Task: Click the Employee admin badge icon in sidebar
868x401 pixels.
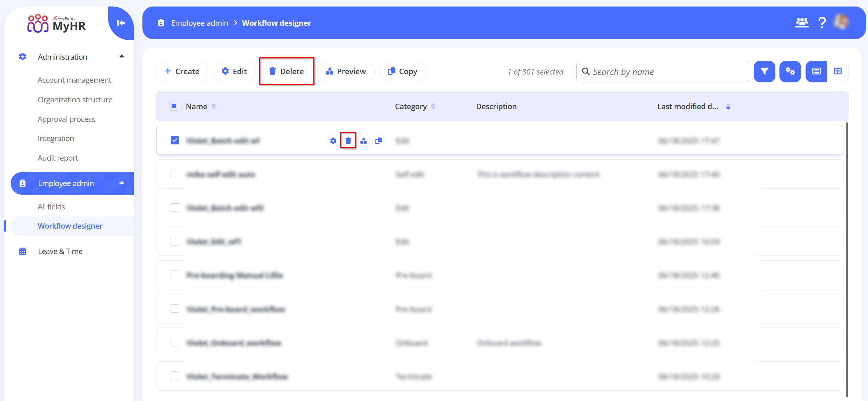Action: (x=22, y=183)
